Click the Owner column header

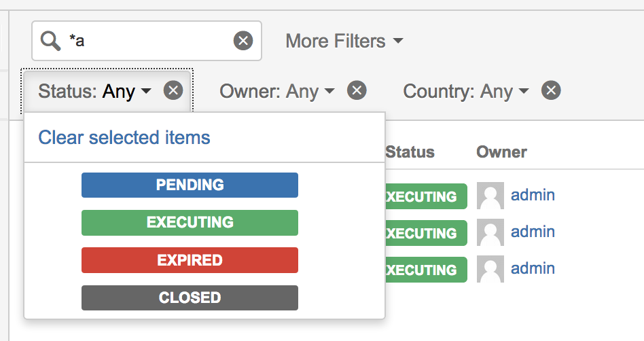pyautogui.click(x=501, y=152)
